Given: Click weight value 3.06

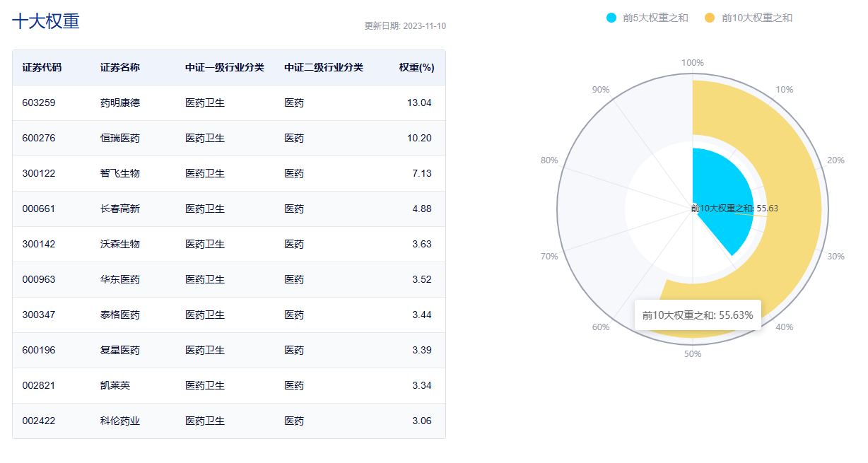Looking at the screenshot, I should pyautogui.click(x=422, y=421).
